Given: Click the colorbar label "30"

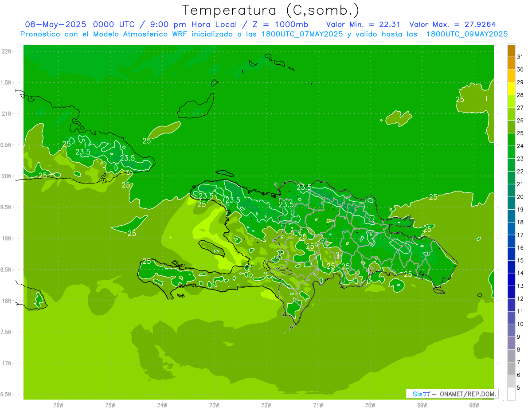Looking at the screenshot, I should pyautogui.click(x=520, y=70).
